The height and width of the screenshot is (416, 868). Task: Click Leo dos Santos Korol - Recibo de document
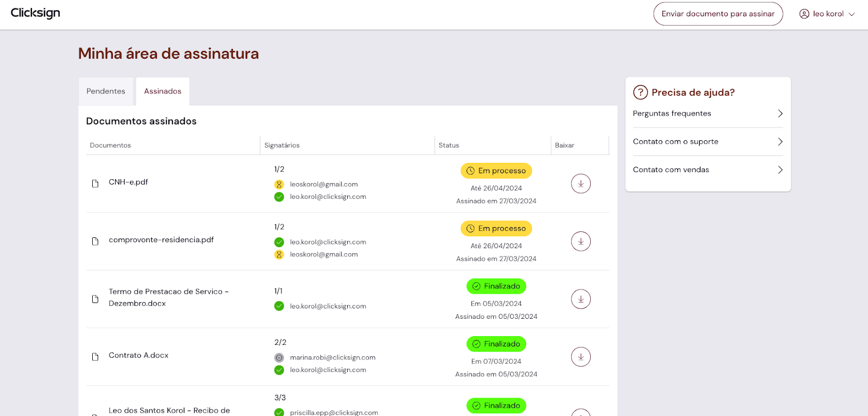(169, 411)
